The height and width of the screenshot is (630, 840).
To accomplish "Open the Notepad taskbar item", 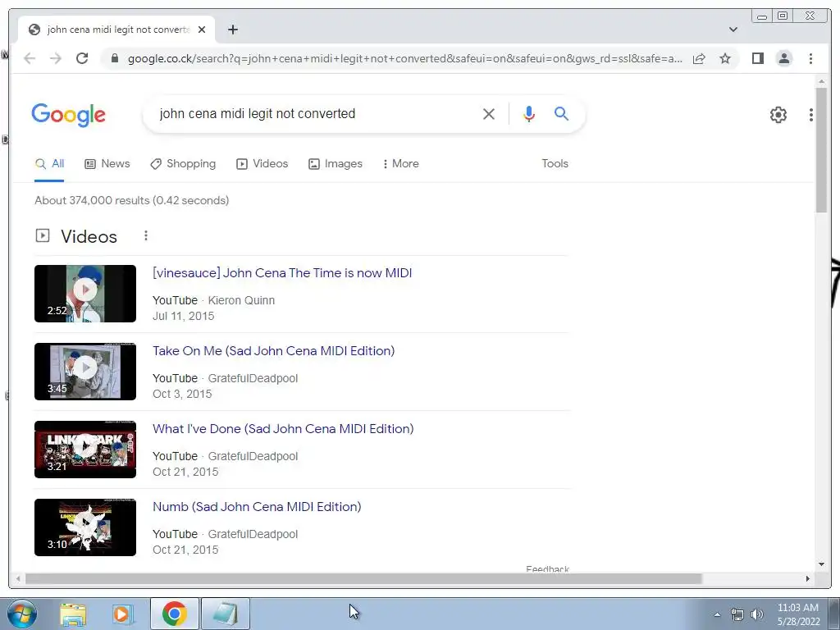I will (x=226, y=614).
